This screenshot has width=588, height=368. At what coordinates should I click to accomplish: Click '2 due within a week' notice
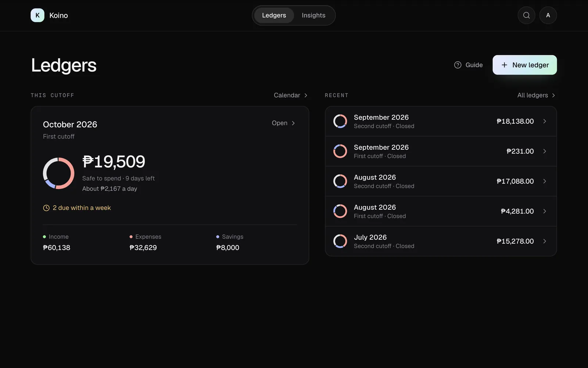(77, 208)
